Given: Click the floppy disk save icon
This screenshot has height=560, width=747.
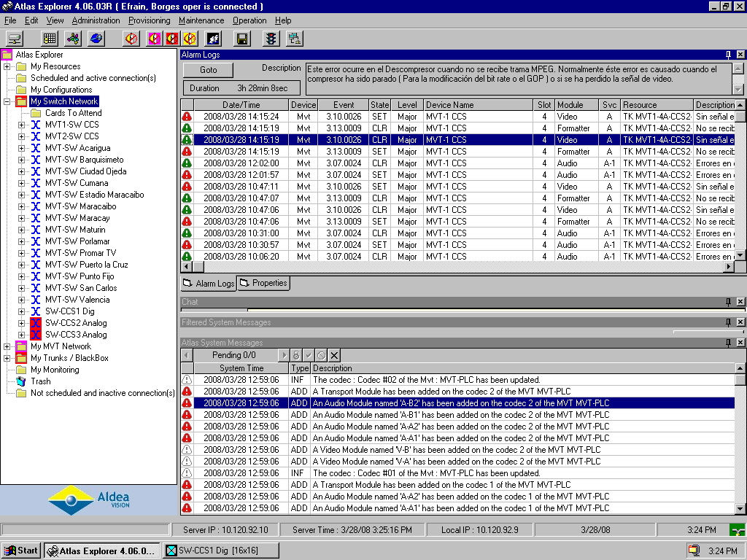Looking at the screenshot, I should point(242,39).
